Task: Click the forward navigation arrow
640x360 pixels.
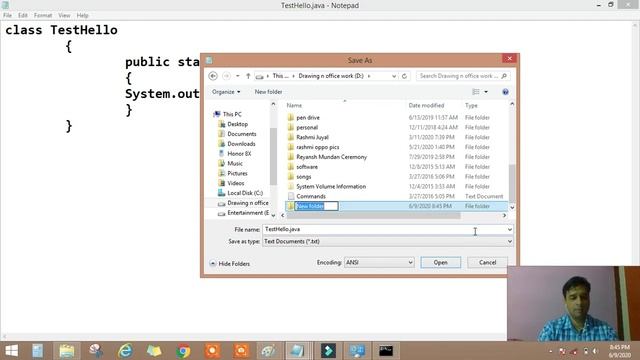Action: pos(226,76)
